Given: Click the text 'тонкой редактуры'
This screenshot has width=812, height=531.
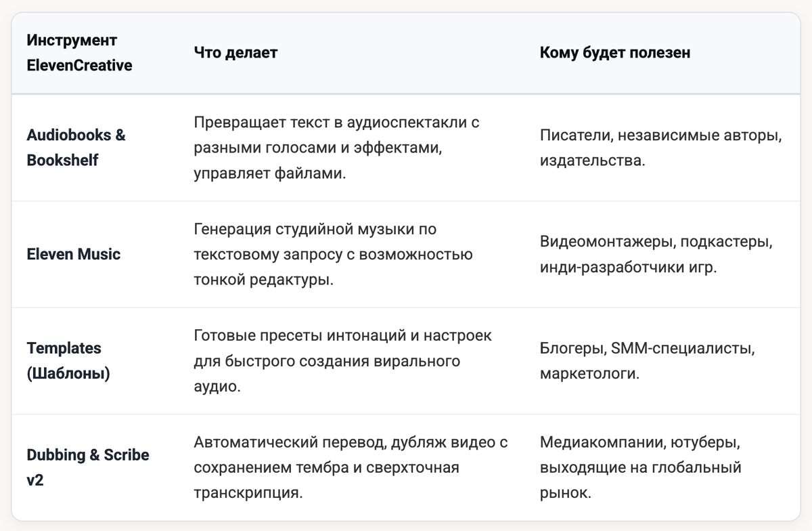Looking at the screenshot, I should pos(263,280).
